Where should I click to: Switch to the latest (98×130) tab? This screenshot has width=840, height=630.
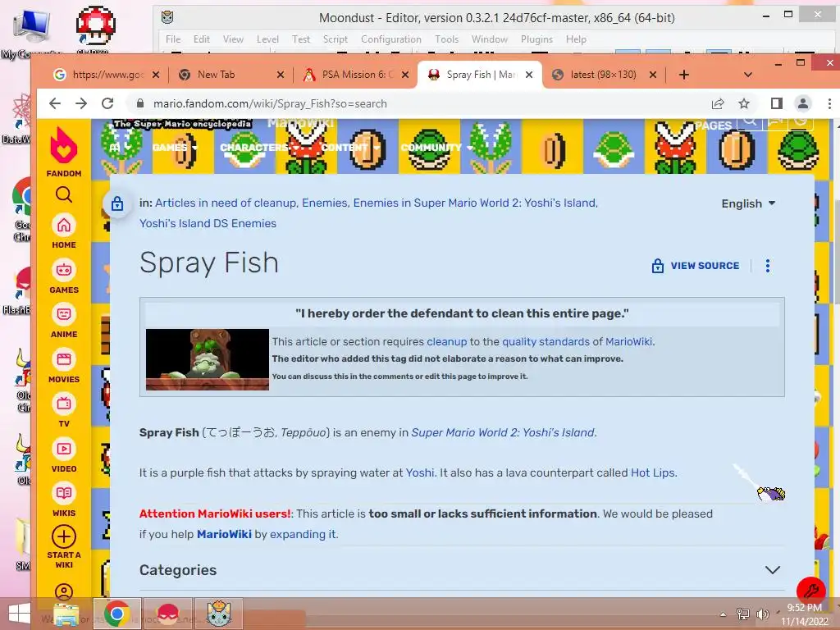[x=603, y=75]
